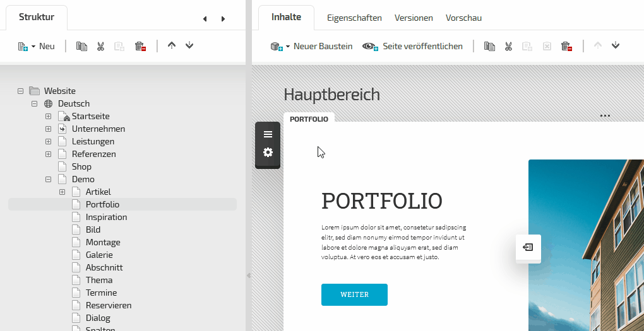Click the cut icon in Inhalte toolbar

pyautogui.click(x=508, y=46)
